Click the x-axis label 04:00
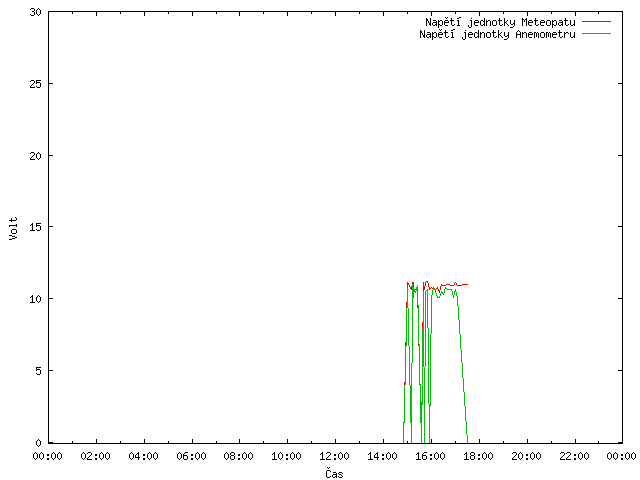 coord(143,456)
